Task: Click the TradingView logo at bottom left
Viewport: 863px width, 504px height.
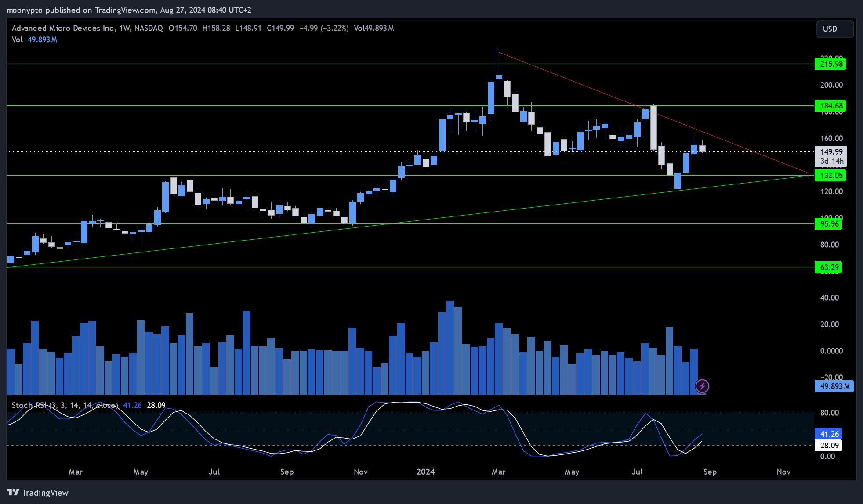Action: click(x=38, y=493)
